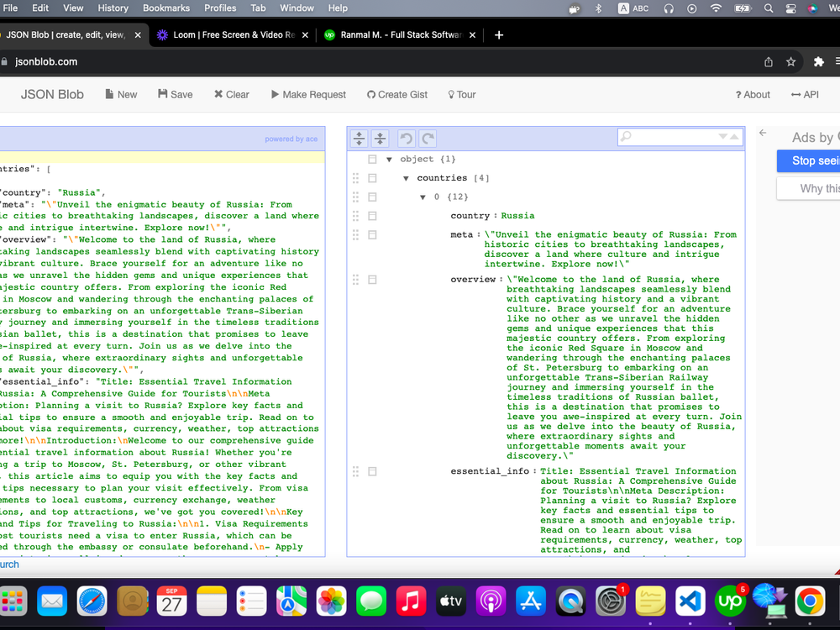Click inside the JSON viewer search field
This screenshot has height=630, width=840.
[672, 136]
